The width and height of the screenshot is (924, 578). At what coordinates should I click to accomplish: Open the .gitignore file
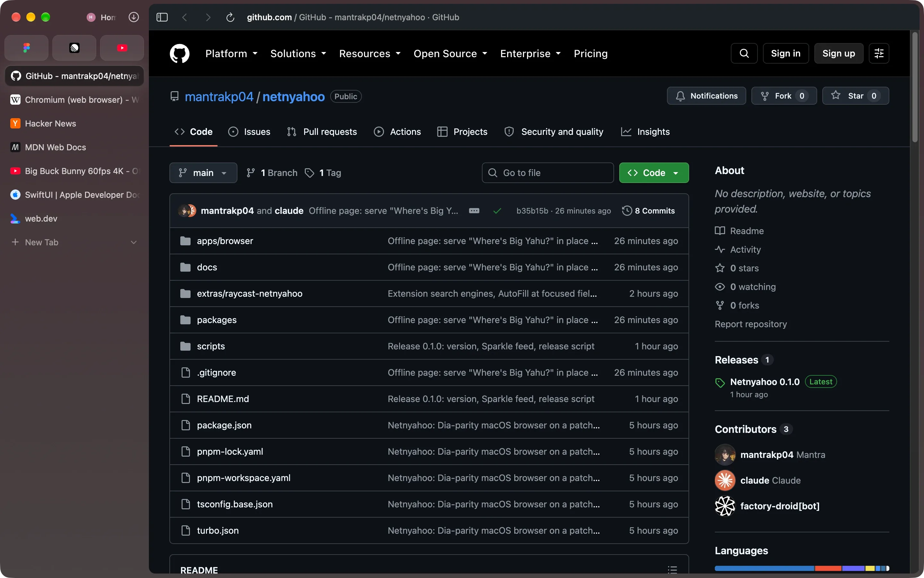click(x=217, y=373)
